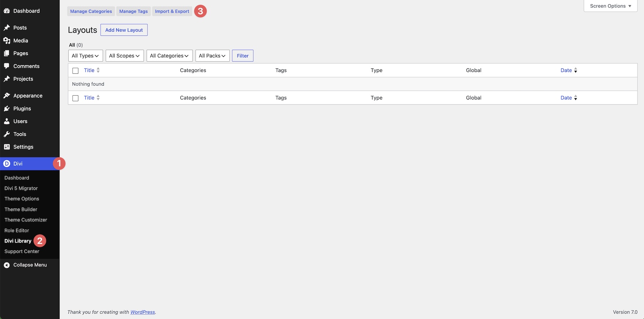
Task: Open the Settings menu label
Action: (x=23, y=147)
